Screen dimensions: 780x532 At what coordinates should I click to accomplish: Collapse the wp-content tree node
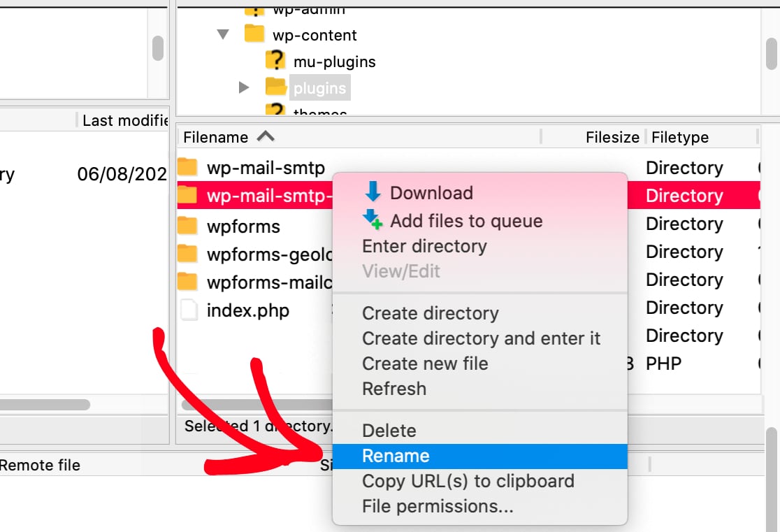[x=223, y=34]
